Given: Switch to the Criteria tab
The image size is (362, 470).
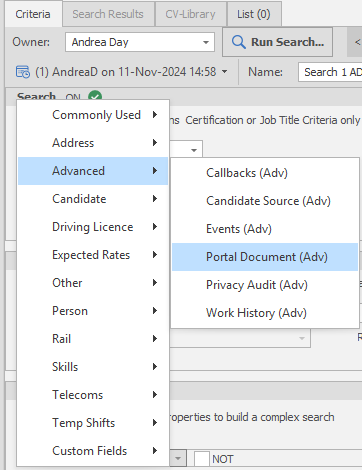Looking at the screenshot, I should pos(33,14).
